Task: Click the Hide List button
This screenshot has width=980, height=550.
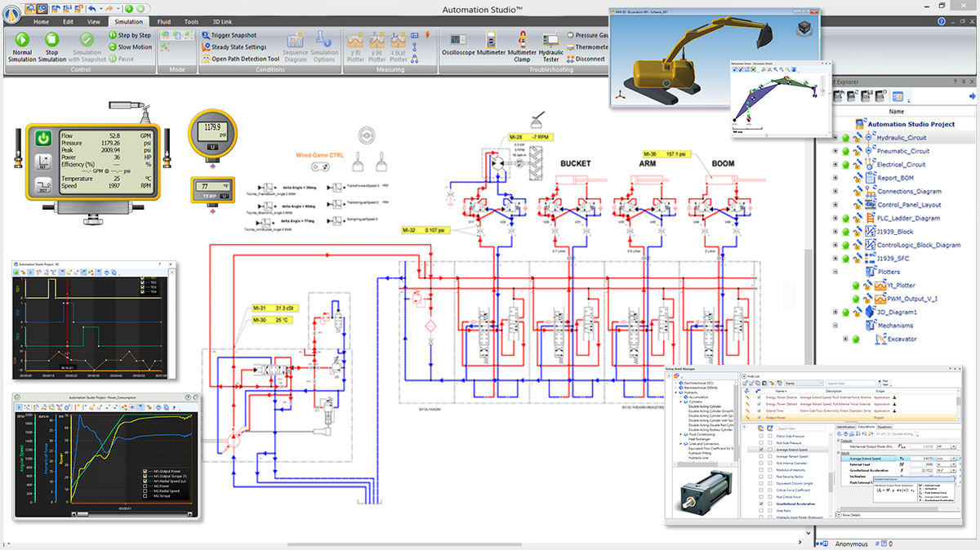Action: [x=751, y=375]
